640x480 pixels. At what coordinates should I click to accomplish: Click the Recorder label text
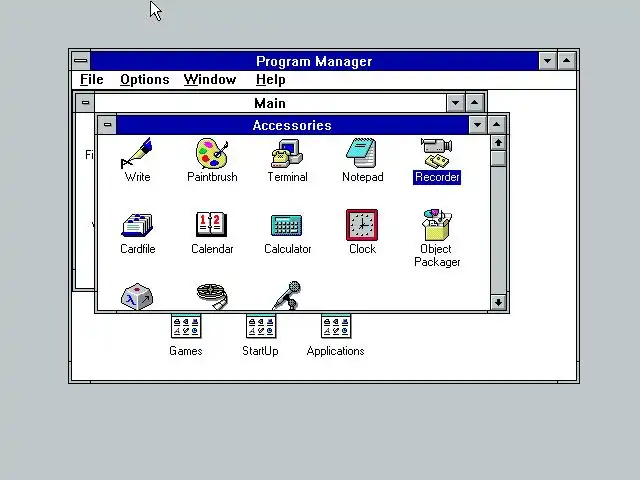(437, 177)
